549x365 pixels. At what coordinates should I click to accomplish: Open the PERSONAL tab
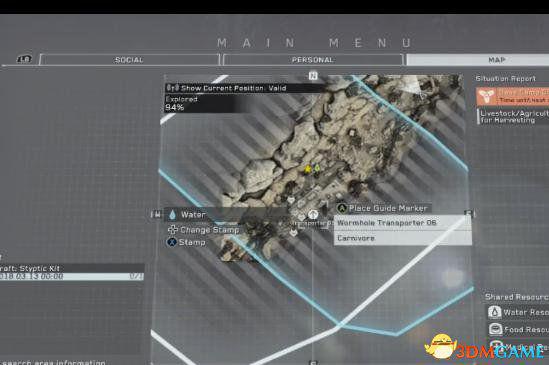coord(313,60)
